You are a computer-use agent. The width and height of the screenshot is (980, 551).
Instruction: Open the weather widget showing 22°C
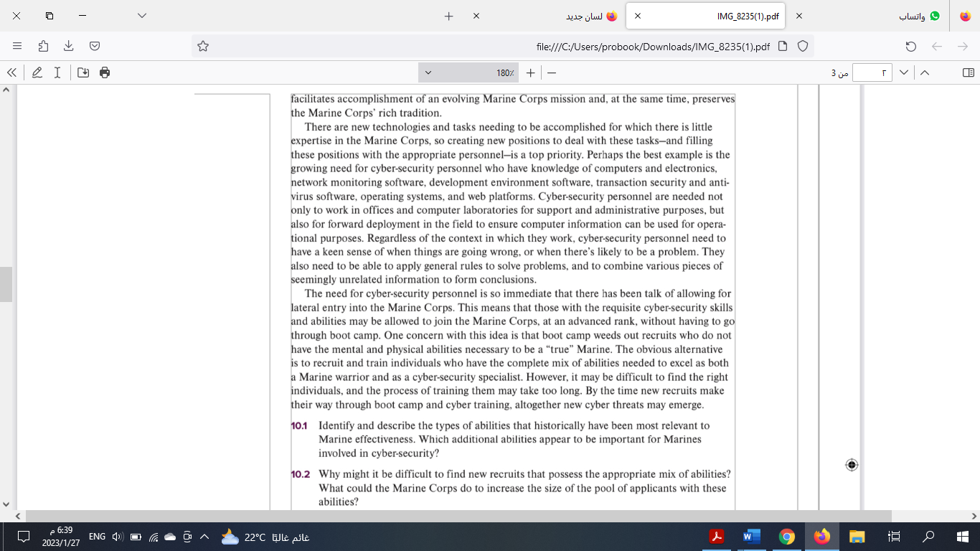coord(265,537)
